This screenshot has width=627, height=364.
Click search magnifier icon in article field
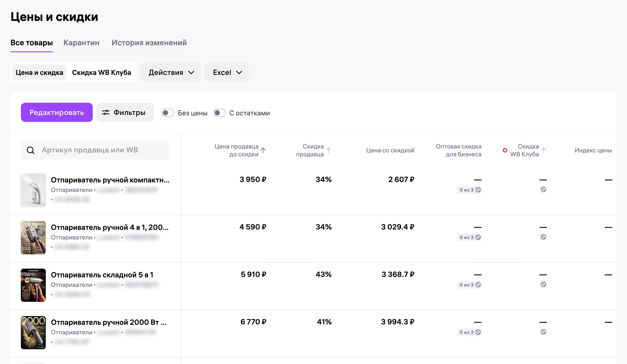pos(31,150)
